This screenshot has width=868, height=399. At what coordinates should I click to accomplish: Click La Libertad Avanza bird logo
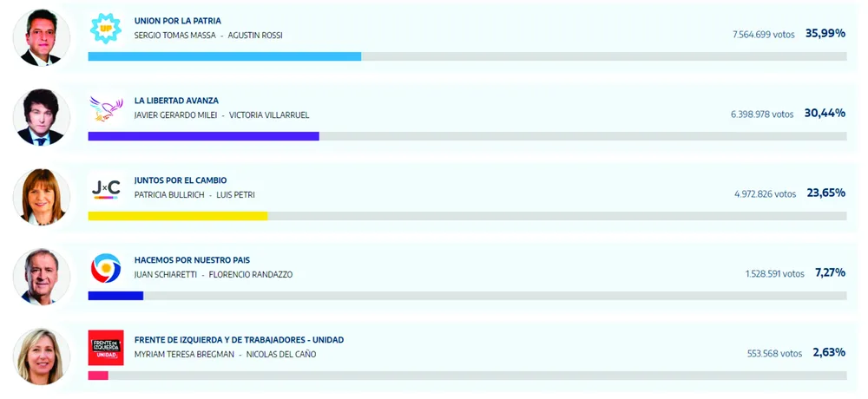click(106, 108)
